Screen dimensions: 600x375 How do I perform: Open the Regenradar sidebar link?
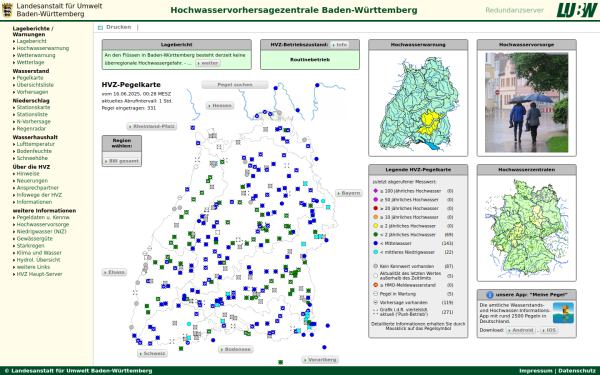point(31,129)
